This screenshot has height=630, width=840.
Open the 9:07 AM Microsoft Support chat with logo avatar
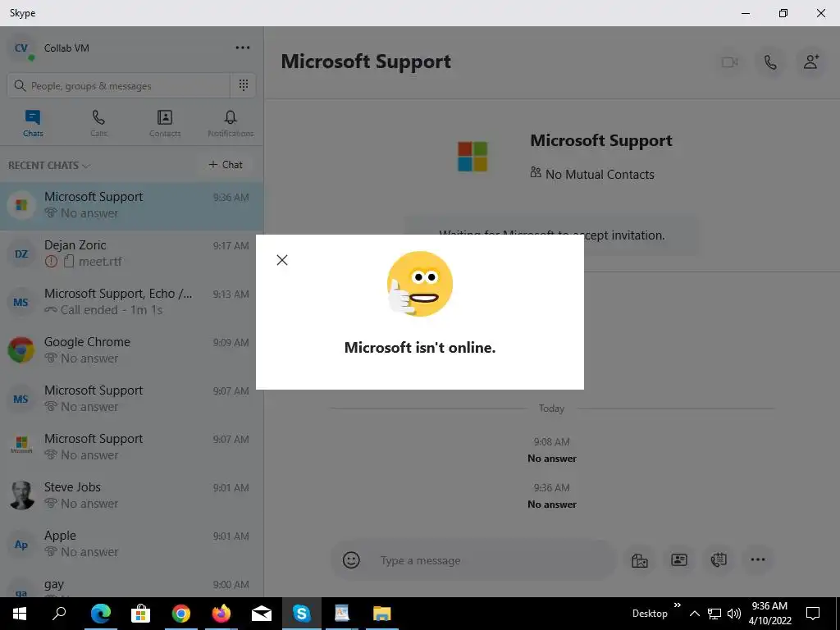click(132, 447)
